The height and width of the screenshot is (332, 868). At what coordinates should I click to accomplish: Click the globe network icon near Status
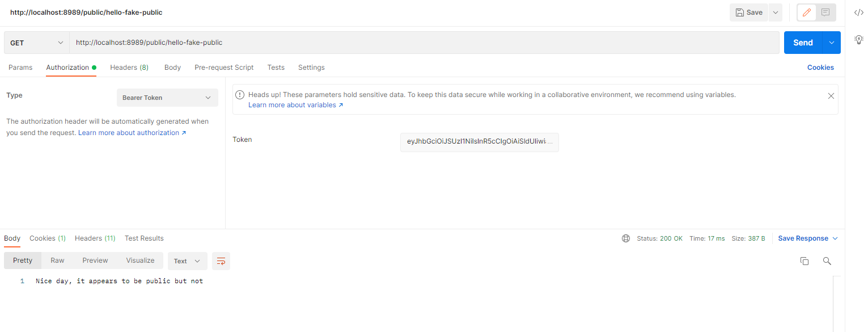(x=626, y=238)
